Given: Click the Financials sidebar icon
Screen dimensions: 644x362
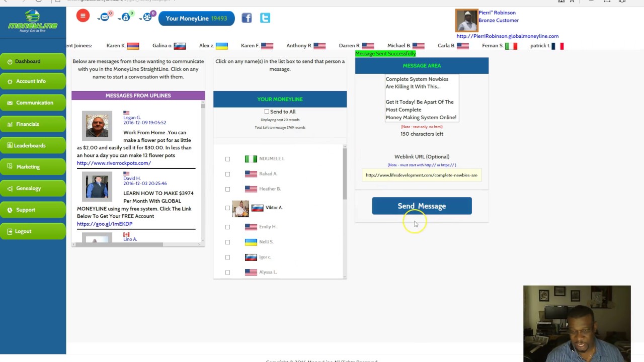Looking at the screenshot, I should coord(10,124).
